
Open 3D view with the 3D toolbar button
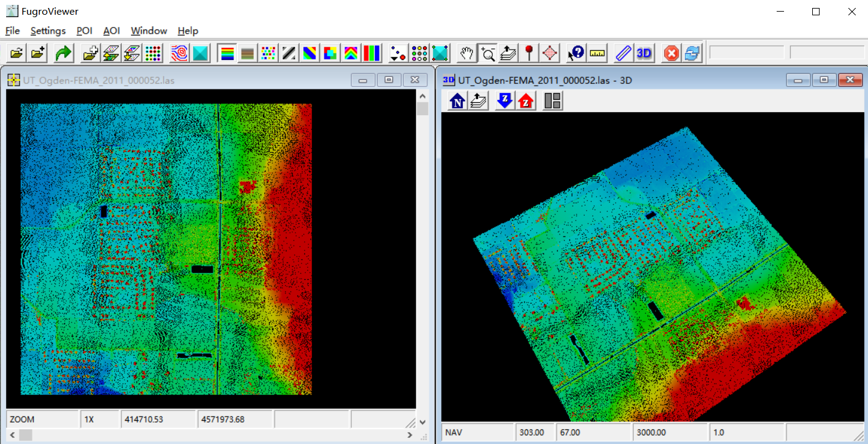pos(644,53)
